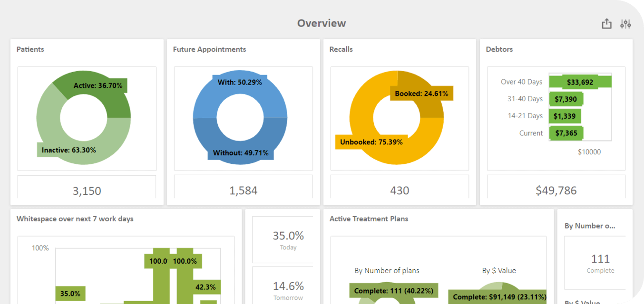This screenshot has height=304, width=644.
Task: Click the Over 40 Days axis label
Action: [x=521, y=82]
